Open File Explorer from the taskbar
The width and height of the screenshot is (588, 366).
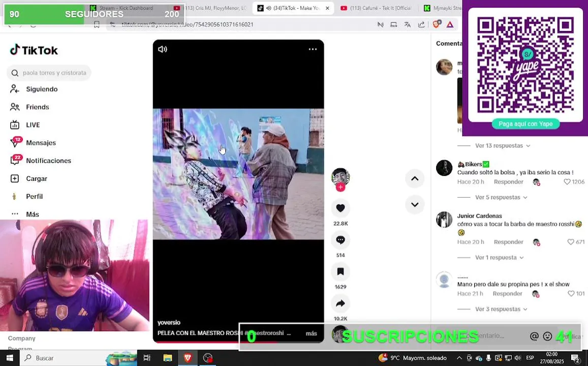pos(167,358)
